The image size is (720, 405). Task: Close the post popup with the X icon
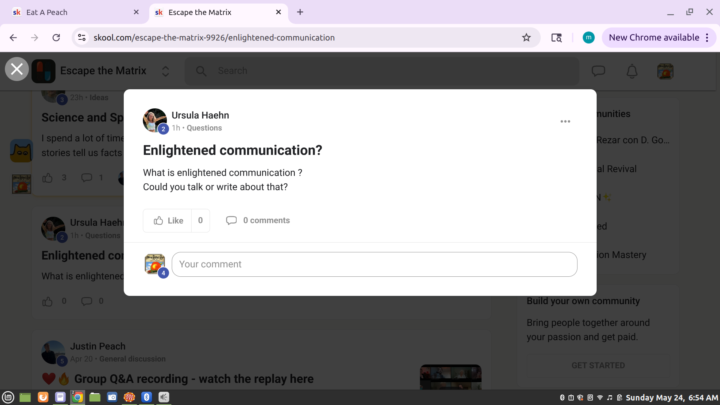pos(17,69)
